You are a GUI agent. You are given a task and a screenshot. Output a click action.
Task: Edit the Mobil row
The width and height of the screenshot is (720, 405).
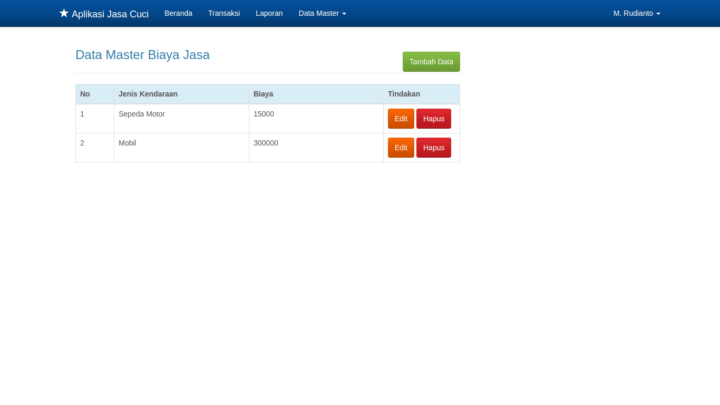(x=401, y=148)
